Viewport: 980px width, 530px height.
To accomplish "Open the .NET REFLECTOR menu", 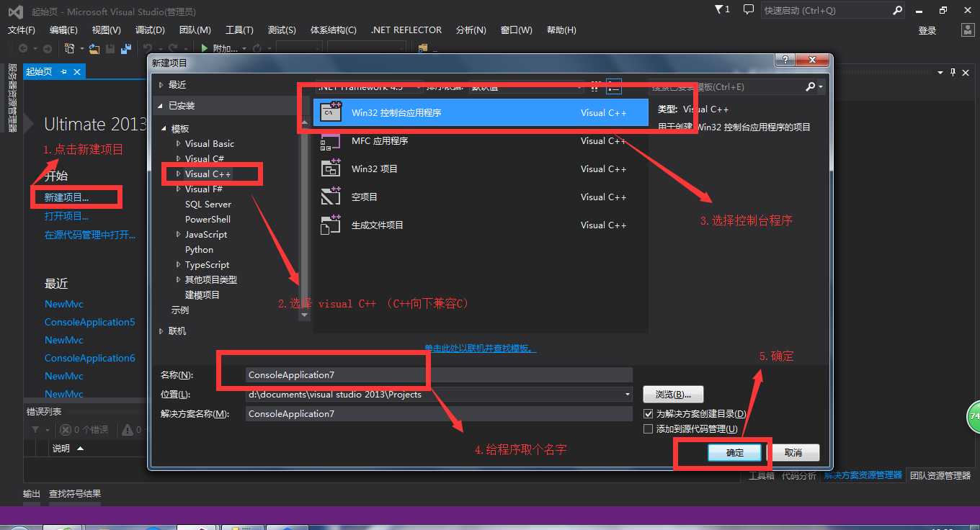I will [x=406, y=30].
